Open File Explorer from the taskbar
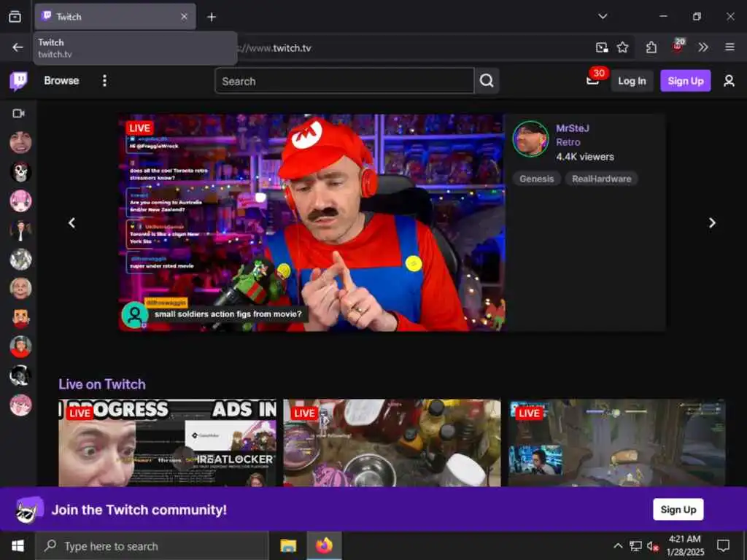Viewport: 747px width, 560px height. [288, 545]
